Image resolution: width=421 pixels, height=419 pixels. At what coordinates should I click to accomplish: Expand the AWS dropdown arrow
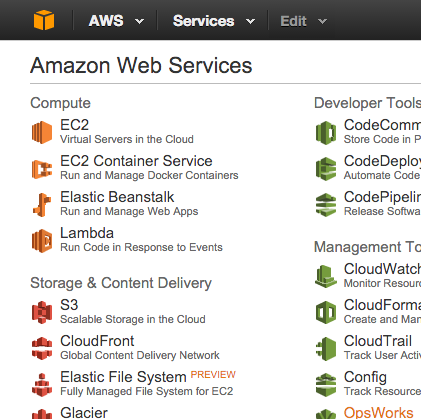tap(139, 22)
